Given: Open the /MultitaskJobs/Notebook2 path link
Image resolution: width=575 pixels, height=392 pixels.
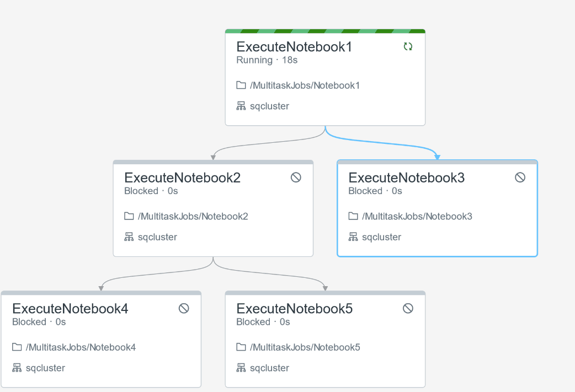Looking at the screenshot, I should 193,217.
